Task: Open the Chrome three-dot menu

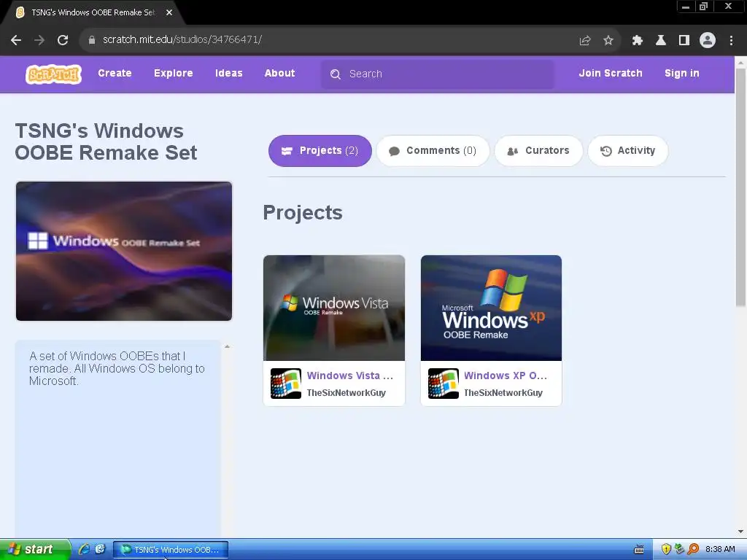Action: (731, 41)
